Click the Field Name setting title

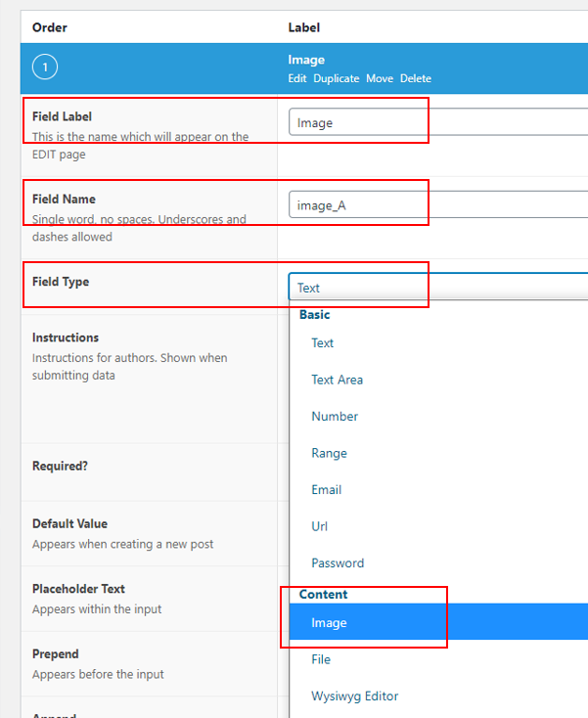64,200
